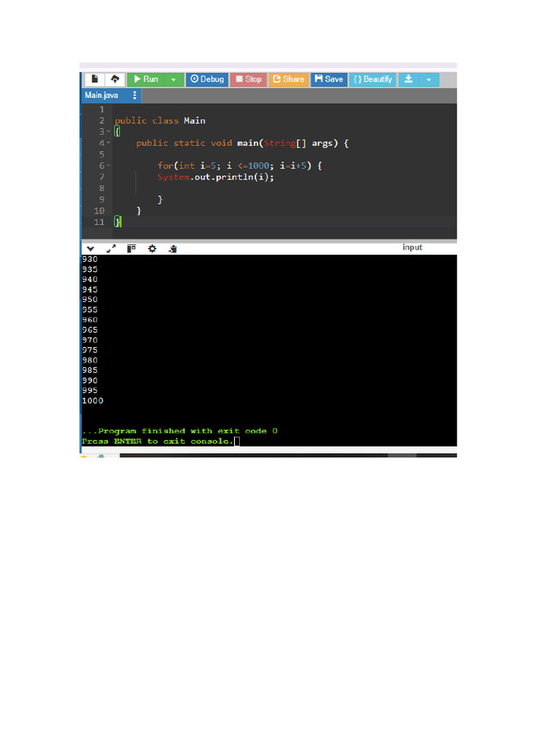Open the three-dot menu on Main.java tab

pos(135,96)
